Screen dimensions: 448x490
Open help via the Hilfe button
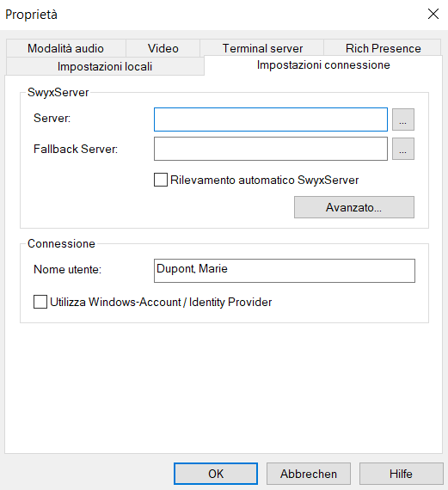point(401,474)
